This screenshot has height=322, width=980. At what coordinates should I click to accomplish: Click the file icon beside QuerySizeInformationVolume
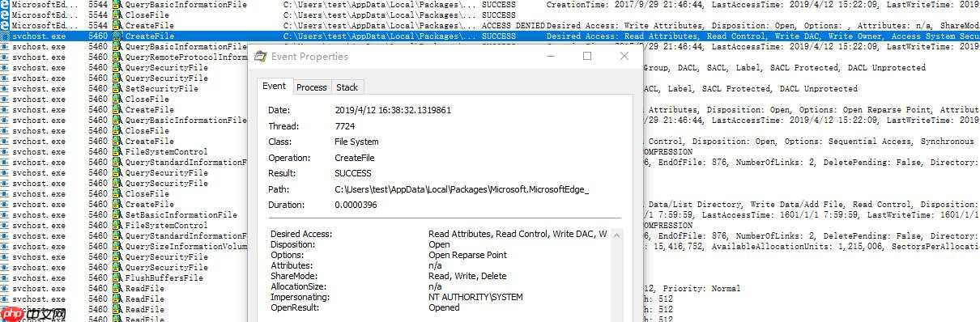click(117, 247)
